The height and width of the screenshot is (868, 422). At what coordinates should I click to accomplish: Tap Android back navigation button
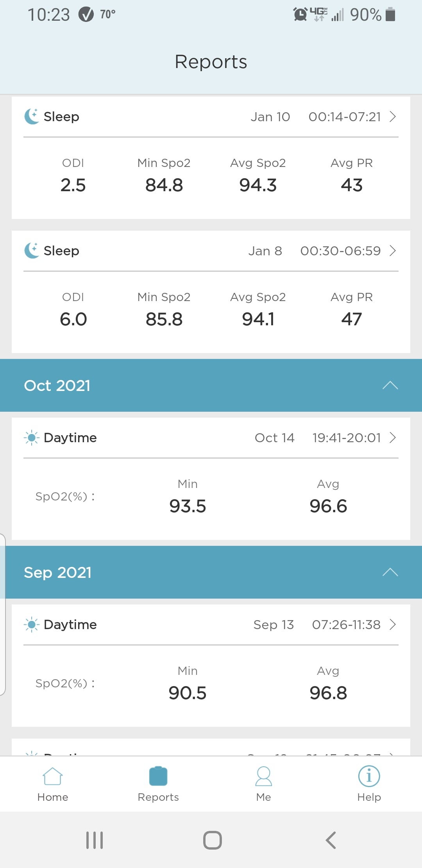pyautogui.click(x=331, y=840)
